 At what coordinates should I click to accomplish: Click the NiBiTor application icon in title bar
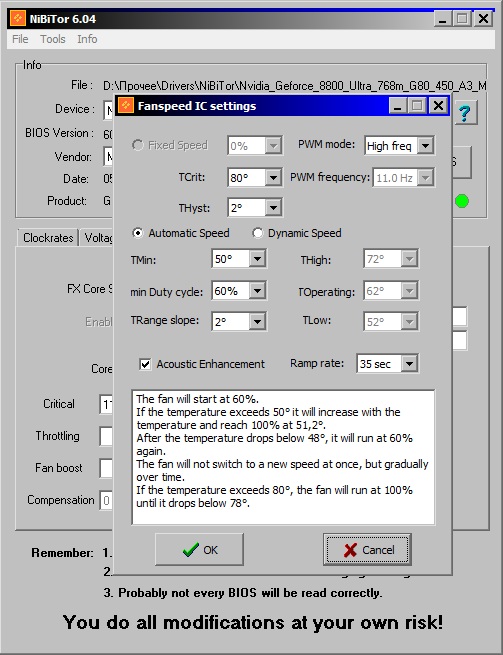pos(18,19)
